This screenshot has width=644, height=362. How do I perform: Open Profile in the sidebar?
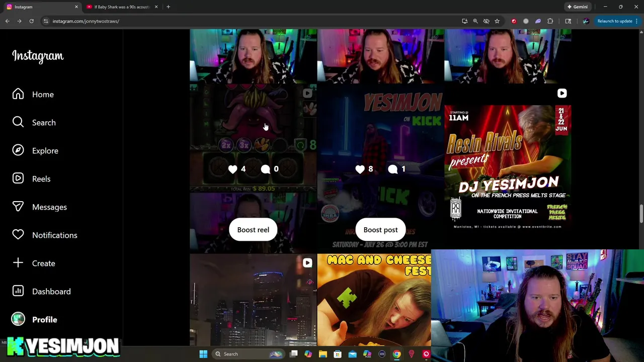(x=35, y=320)
